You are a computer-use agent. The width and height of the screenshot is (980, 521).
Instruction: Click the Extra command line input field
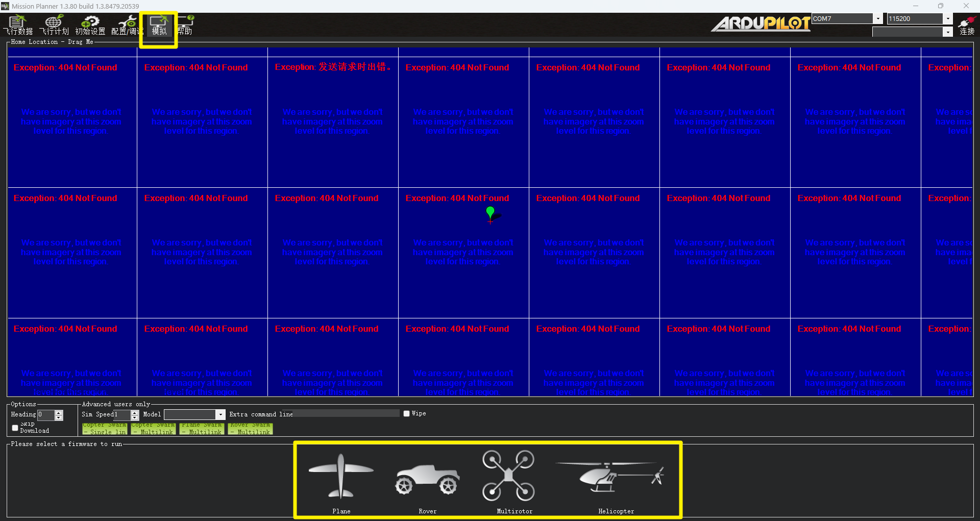346,414
